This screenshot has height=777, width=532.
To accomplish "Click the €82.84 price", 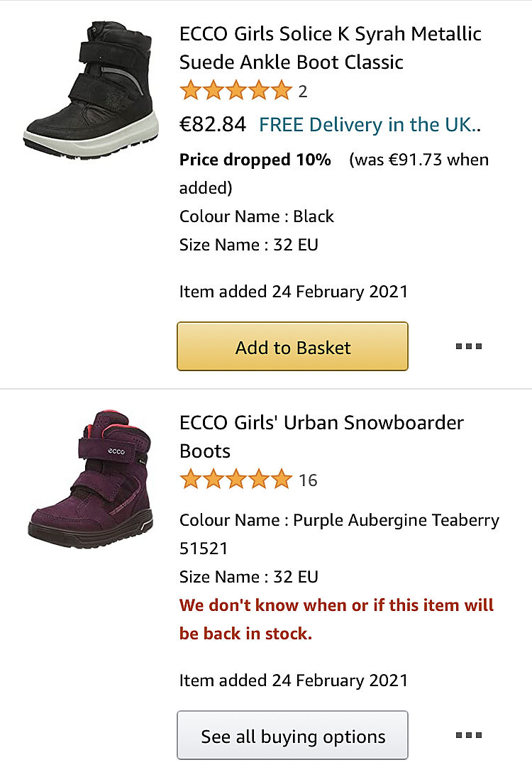I will tap(213, 125).
